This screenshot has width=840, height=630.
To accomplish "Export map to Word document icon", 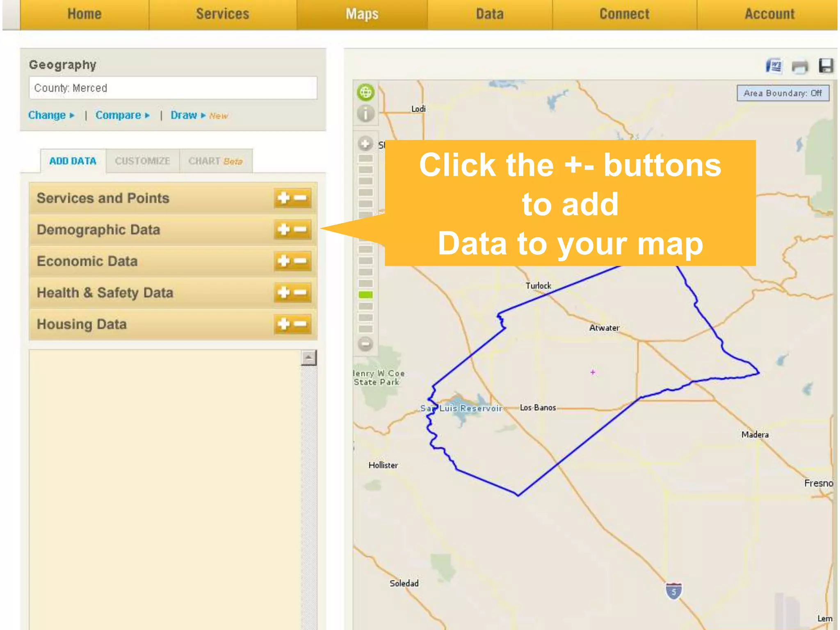I will tap(774, 66).
